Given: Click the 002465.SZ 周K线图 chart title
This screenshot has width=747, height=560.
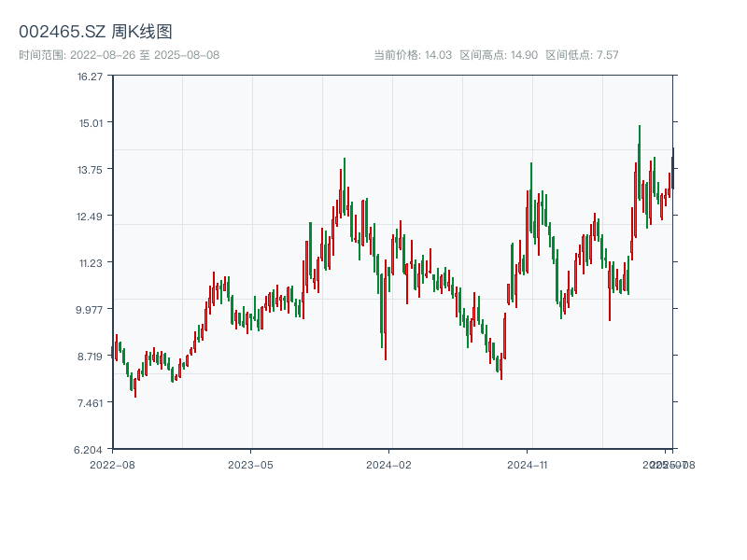Looking at the screenshot, I should pyautogui.click(x=95, y=33).
